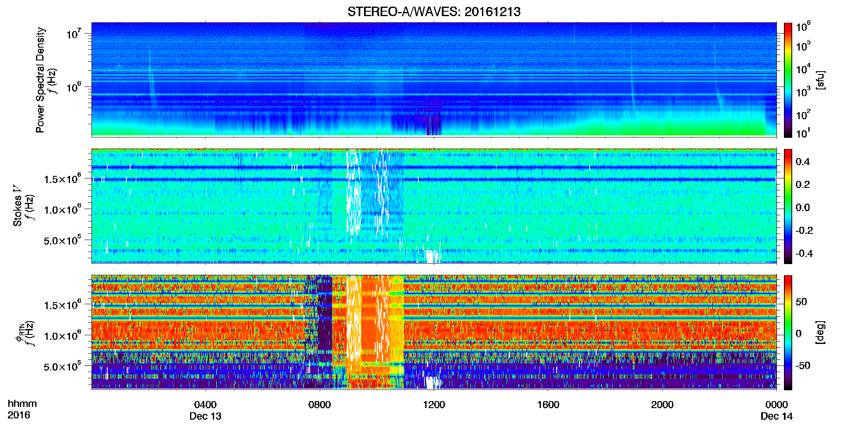Click the Stokes V colorbar

point(788,206)
